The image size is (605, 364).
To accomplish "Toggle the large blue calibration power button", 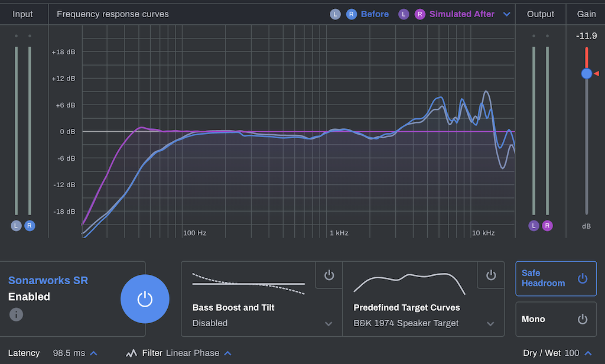I will 145,299.
